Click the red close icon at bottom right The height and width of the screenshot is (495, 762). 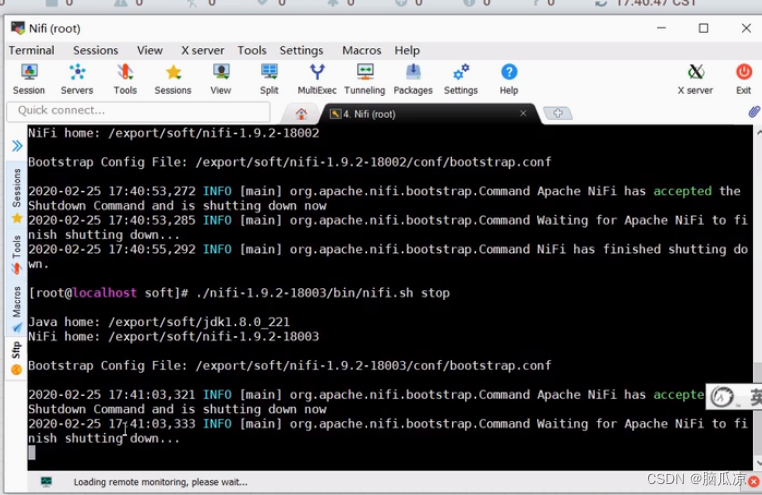[754, 481]
